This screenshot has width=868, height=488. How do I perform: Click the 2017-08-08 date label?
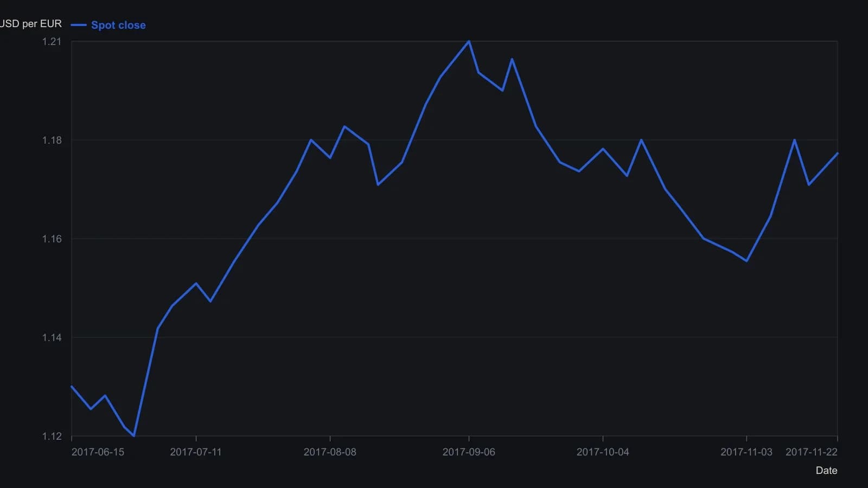coord(330,452)
